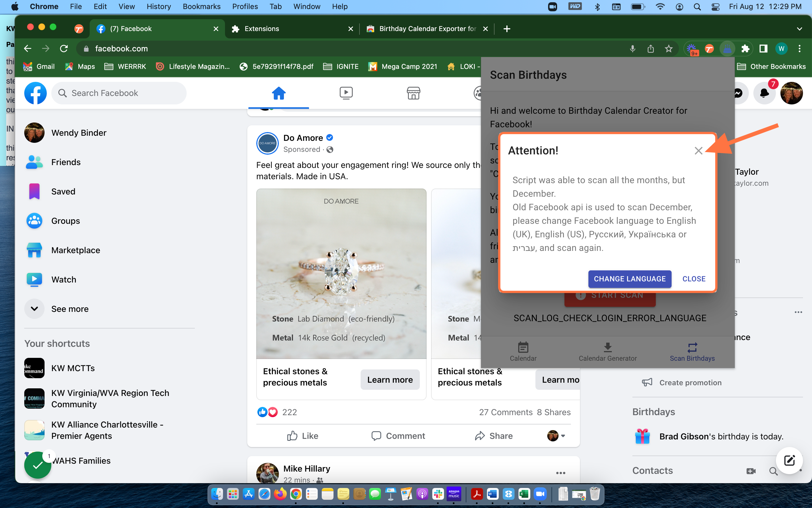Open the History menu
Image resolution: width=812 pixels, height=508 pixels.
point(158,6)
